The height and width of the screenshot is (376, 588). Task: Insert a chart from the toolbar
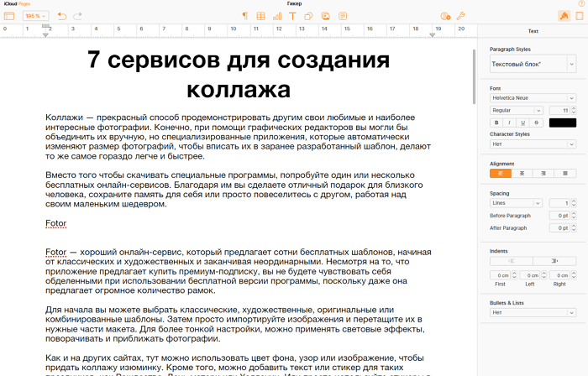(x=276, y=16)
